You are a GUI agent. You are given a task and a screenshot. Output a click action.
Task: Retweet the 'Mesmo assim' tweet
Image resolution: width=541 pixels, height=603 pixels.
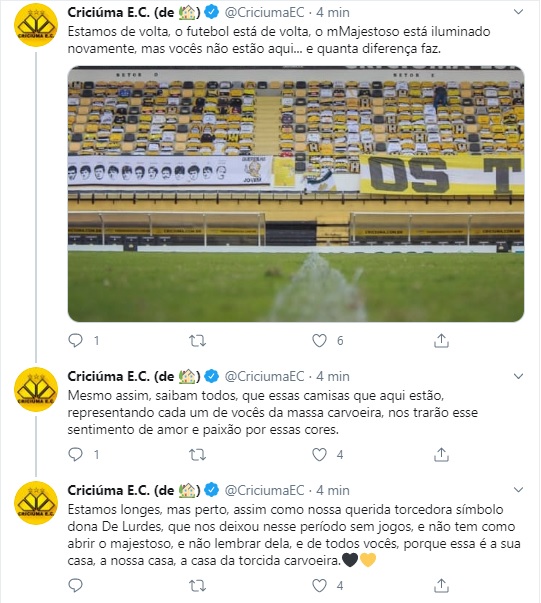tap(197, 455)
